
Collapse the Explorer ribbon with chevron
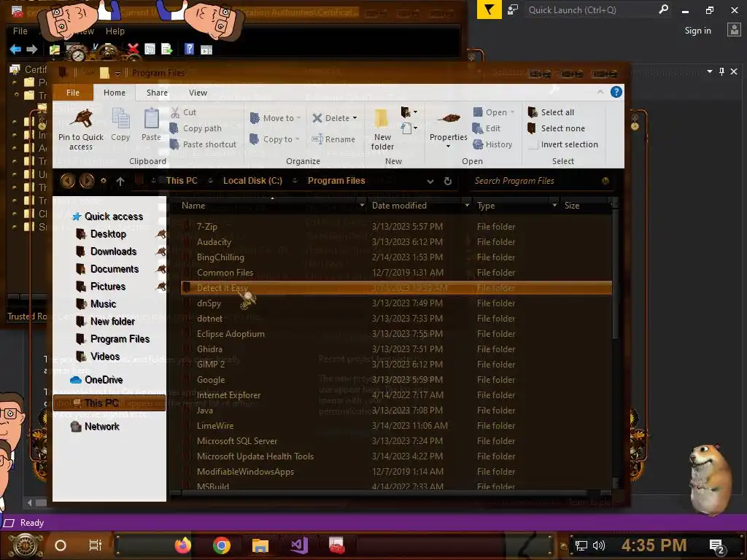[x=600, y=92]
